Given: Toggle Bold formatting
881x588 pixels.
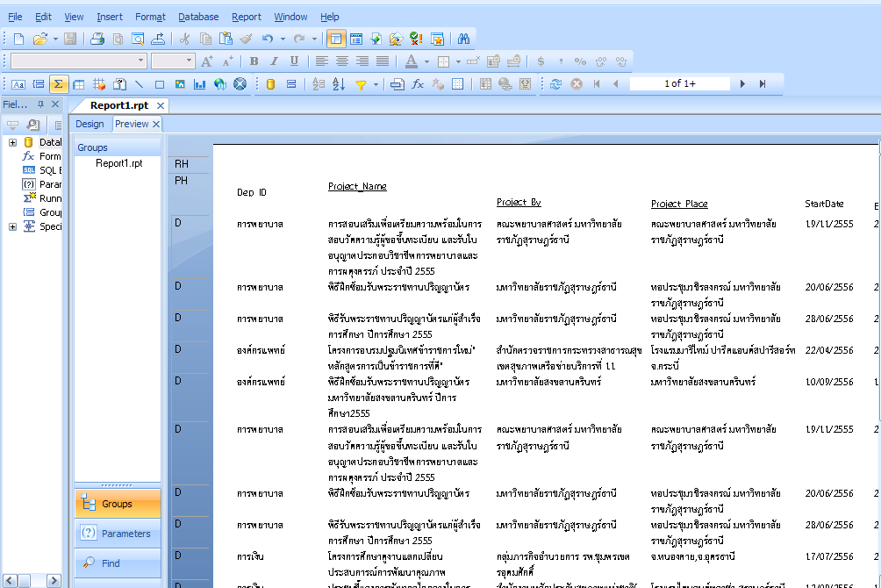Looking at the screenshot, I should 254,61.
